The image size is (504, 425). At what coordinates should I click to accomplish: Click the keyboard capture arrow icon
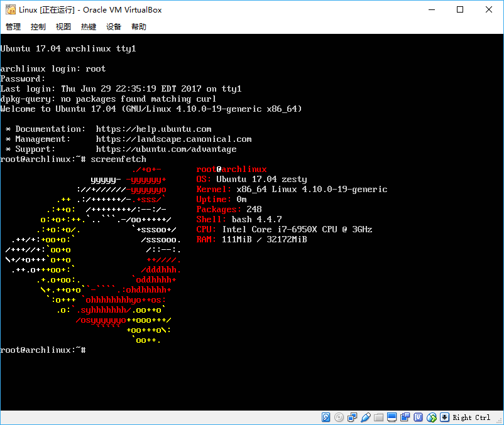(x=444, y=417)
